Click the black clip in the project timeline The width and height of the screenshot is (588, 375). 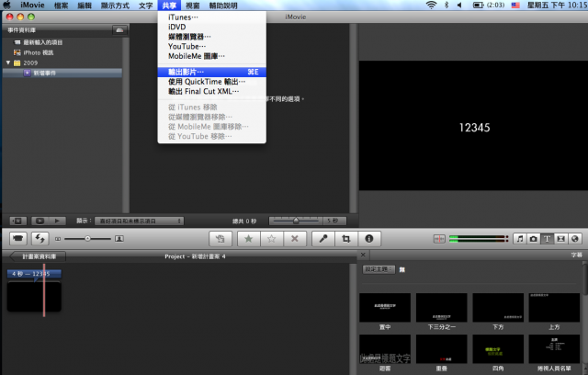click(34, 297)
